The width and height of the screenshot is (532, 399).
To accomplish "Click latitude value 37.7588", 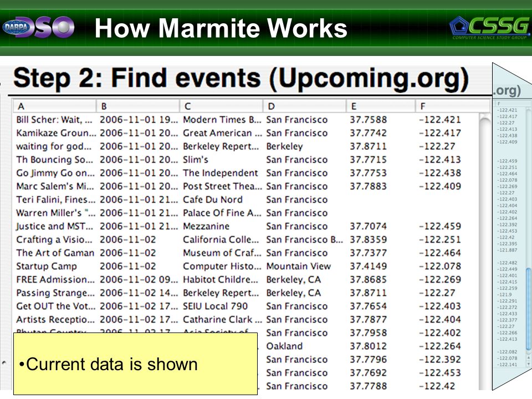I will pos(368,120).
